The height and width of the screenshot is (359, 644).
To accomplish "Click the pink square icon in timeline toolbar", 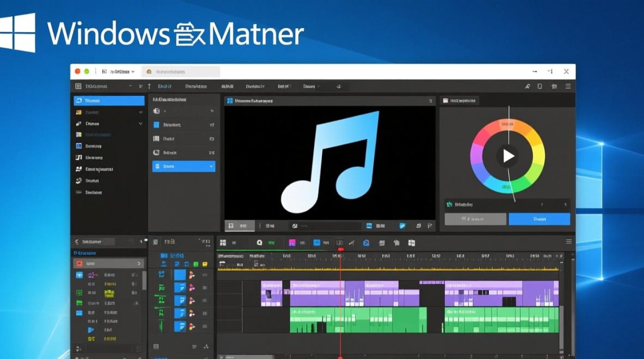I will [292, 243].
